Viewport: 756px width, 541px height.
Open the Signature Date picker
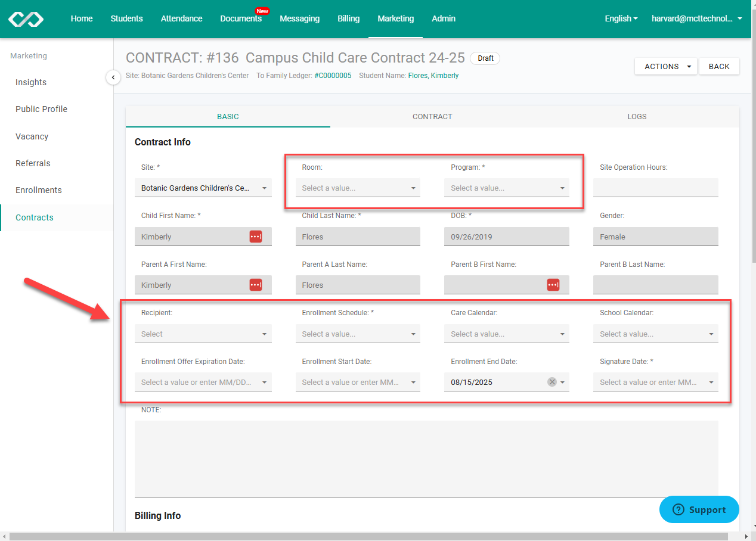pos(656,382)
